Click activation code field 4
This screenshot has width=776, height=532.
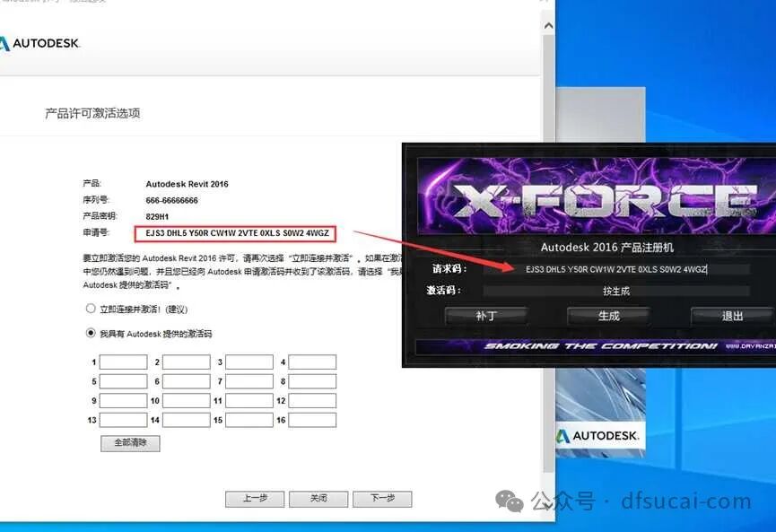[x=312, y=362]
